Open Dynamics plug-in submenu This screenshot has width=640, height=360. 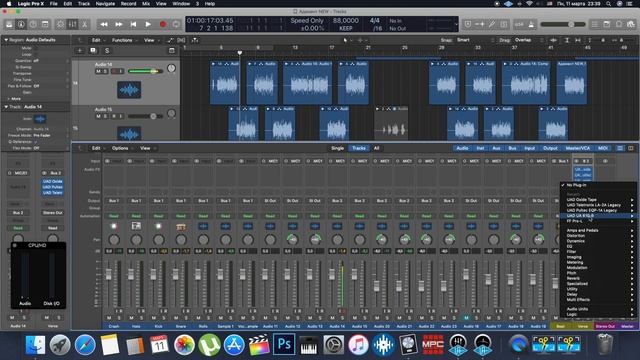pyautogui.click(x=598, y=241)
